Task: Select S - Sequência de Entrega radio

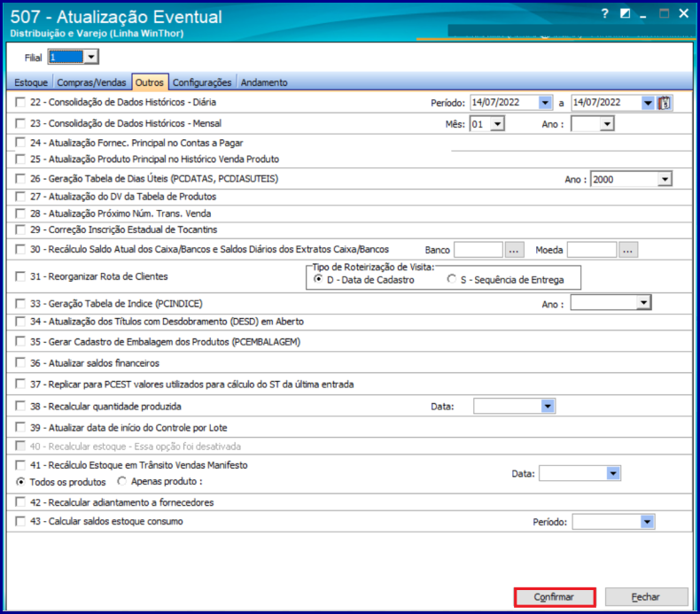Action: [x=451, y=279]
